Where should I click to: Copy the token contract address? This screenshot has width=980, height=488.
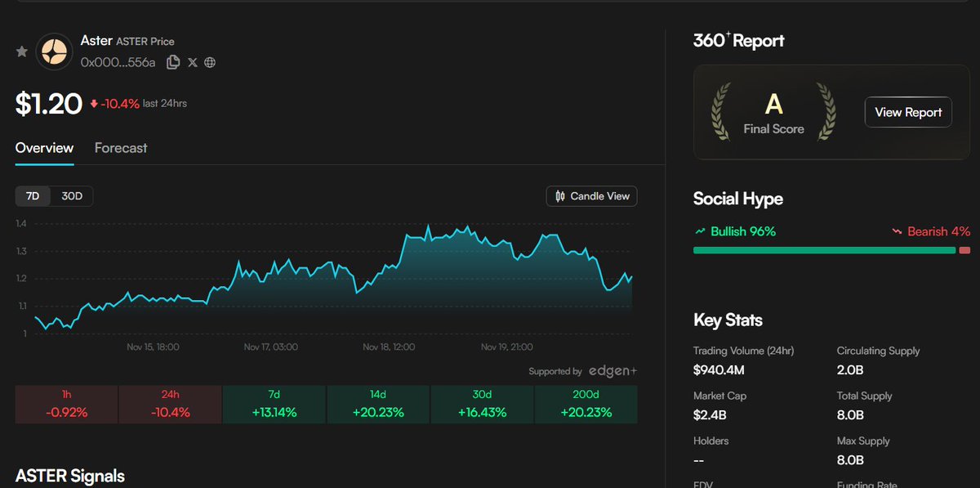click(172, 61)
